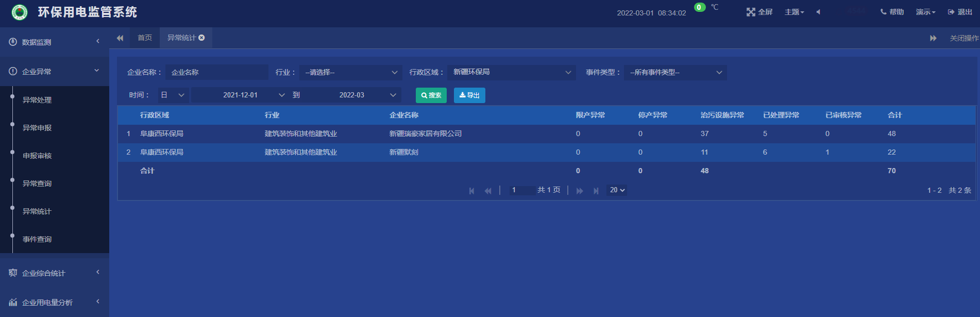The height and width of the screenshot is (317, 980).
Task: Click the system logo icon
Action: click(x=20, y=12)
